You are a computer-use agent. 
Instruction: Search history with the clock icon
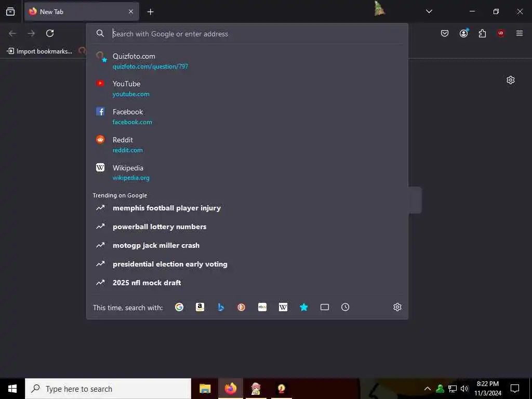point(345,307)
